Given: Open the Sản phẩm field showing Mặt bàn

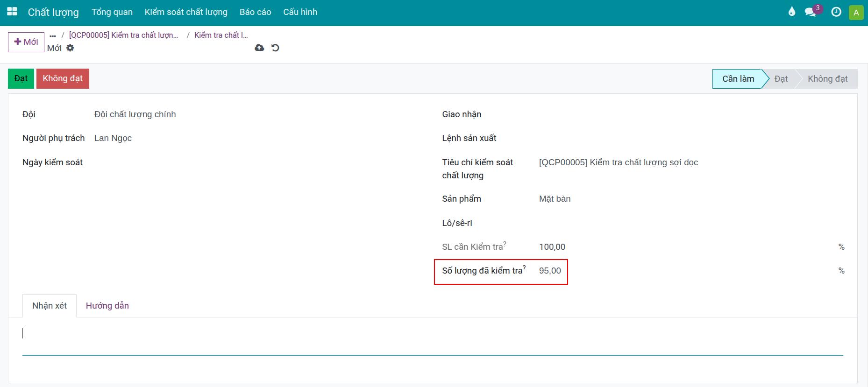Looking at the screenshot, I should click(691, 199).
